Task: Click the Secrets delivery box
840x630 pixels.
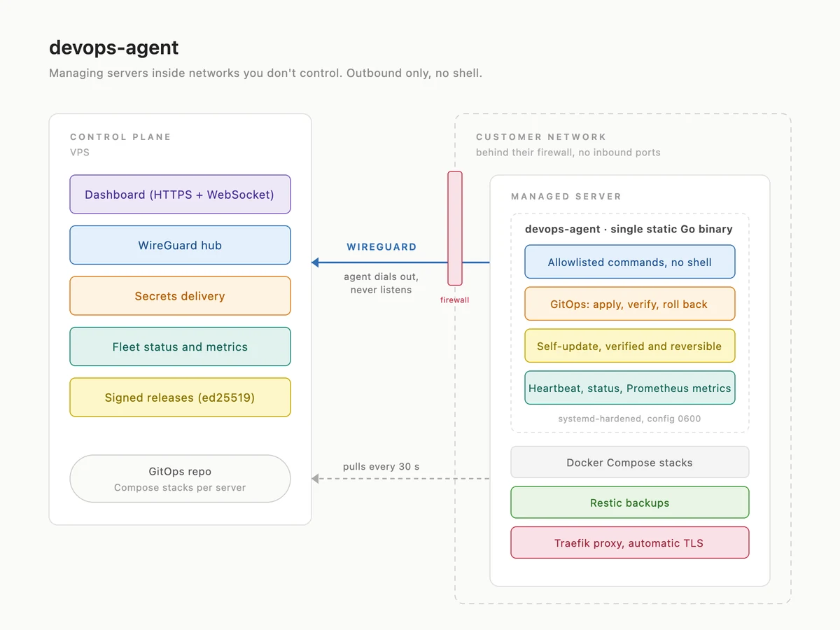Action: [x=180, y=296]
